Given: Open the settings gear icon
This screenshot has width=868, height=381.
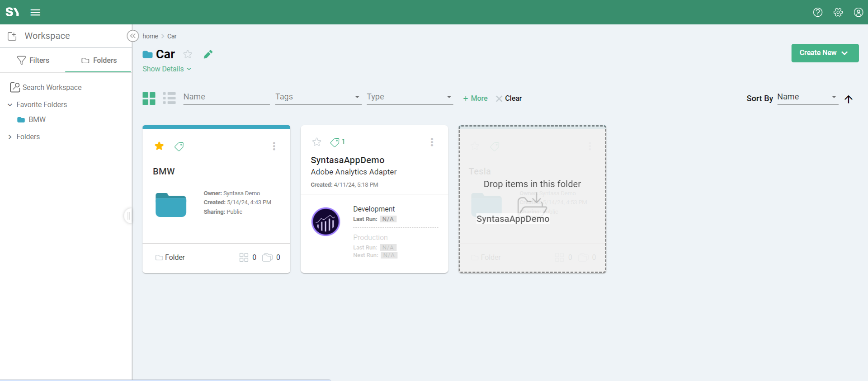Looking at the screenshot, I should (x=838, y=12).
